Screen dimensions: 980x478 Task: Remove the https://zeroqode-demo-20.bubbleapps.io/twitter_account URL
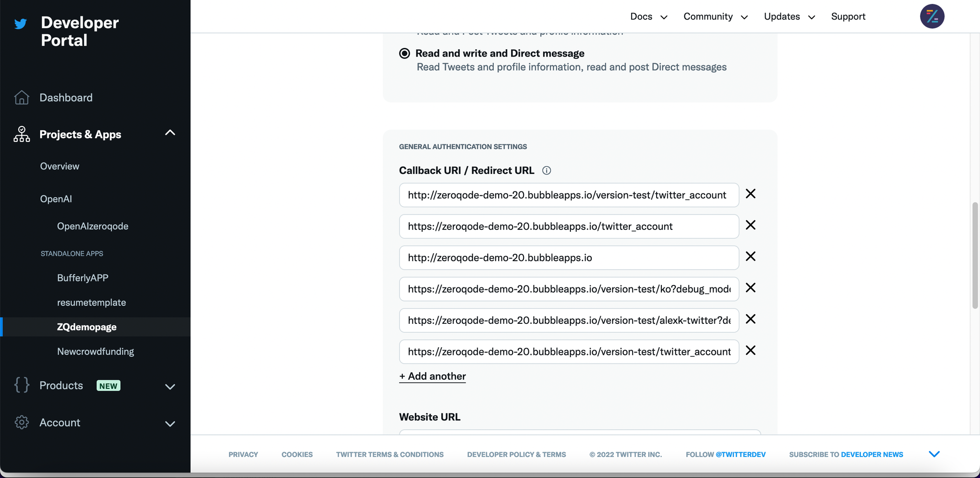[x=750, y=225]
